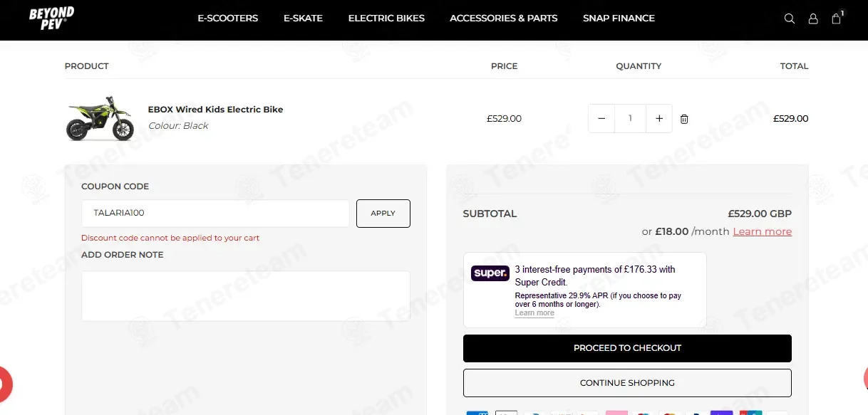The height and width of the screenshot is (415, 868).
Task: Open the search icon in header
Action: [x=790, y=19]
